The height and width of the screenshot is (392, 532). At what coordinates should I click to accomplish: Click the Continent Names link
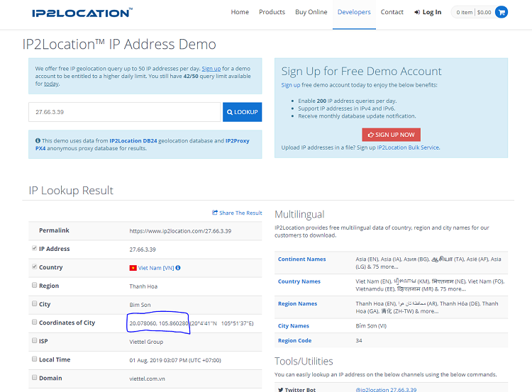[x=302, y=259]
